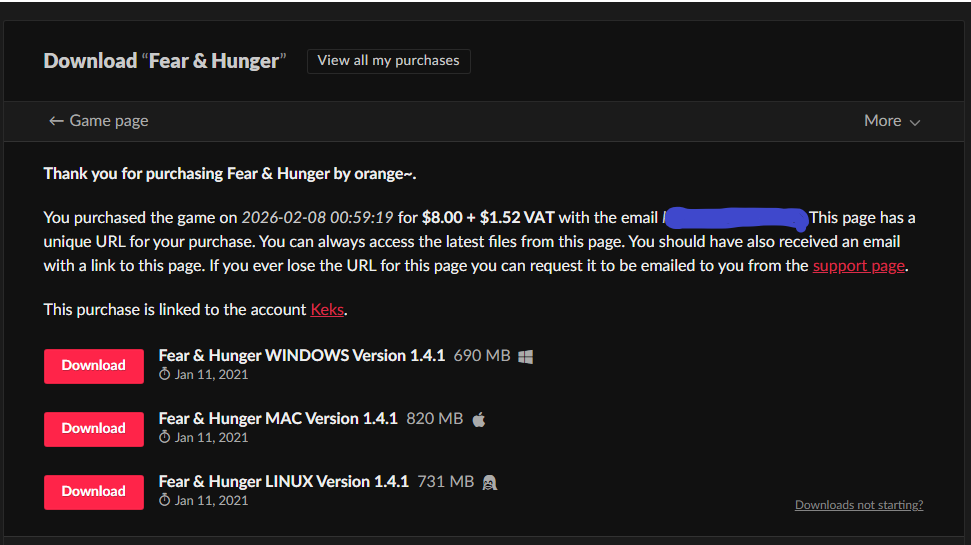Download the Windows Version 1.4.1 build
971x545 pixels.
click(x=94, y=366)
